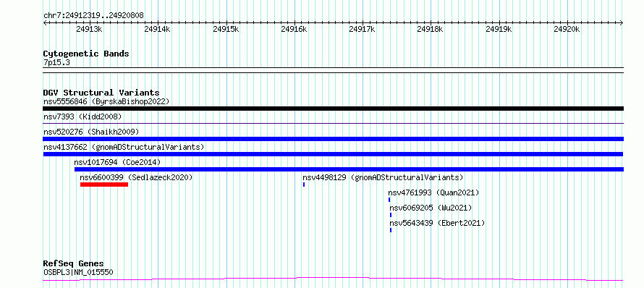Viewport: 644px width, 288px height.
Task: Click the nsv520276 (Shaikh2009) label
Action: point(91,132)
